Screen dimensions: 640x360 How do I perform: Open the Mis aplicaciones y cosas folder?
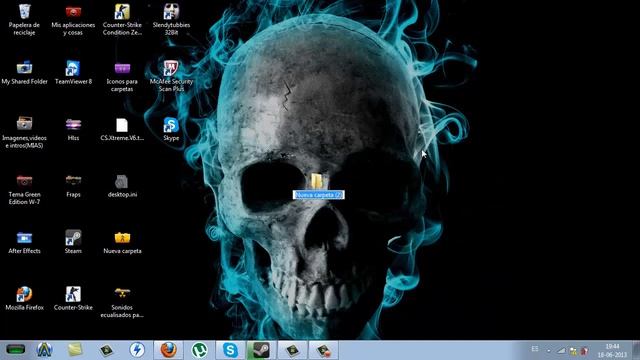click(x=73, y=19)
